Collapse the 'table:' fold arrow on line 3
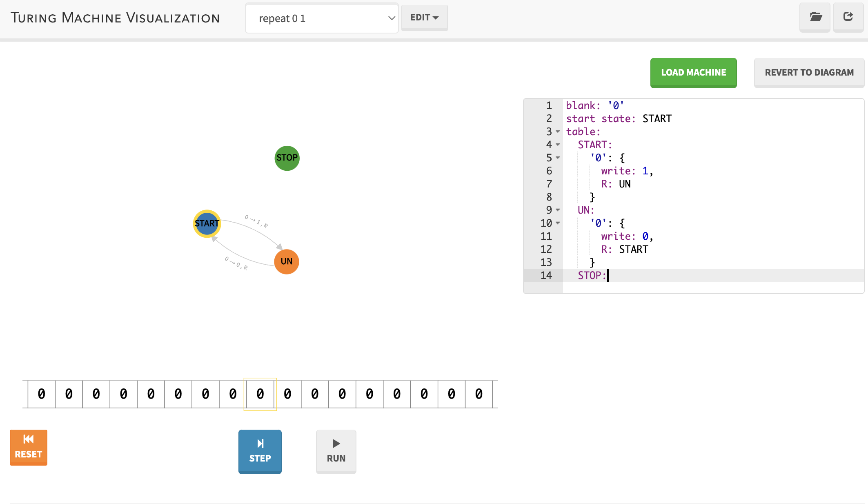This screenshot has height=504, width=868. (x=558, y=132)
